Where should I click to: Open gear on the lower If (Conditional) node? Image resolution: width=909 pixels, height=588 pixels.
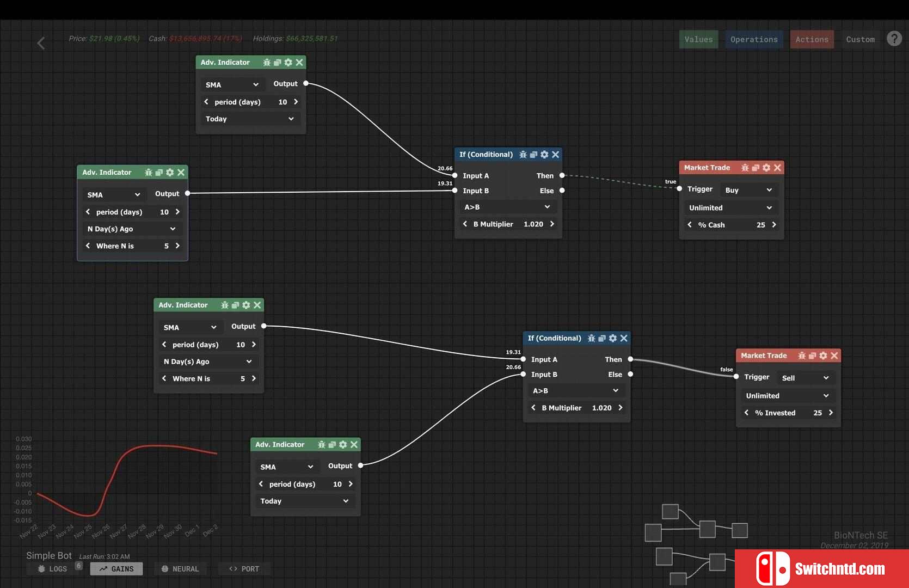coord(613,338)
